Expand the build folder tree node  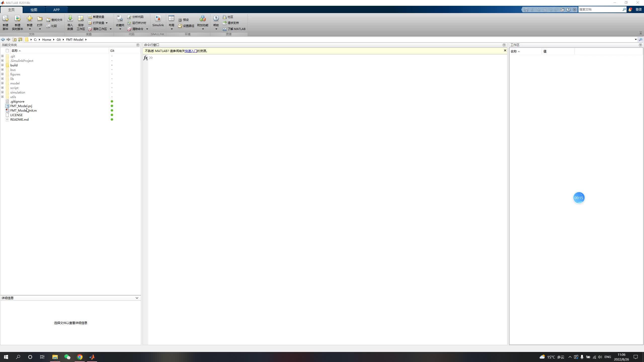coord(3,65)
